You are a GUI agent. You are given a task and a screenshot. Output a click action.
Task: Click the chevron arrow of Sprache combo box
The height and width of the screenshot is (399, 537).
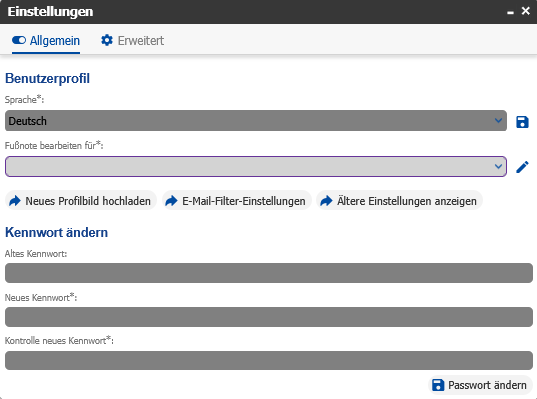498,121
